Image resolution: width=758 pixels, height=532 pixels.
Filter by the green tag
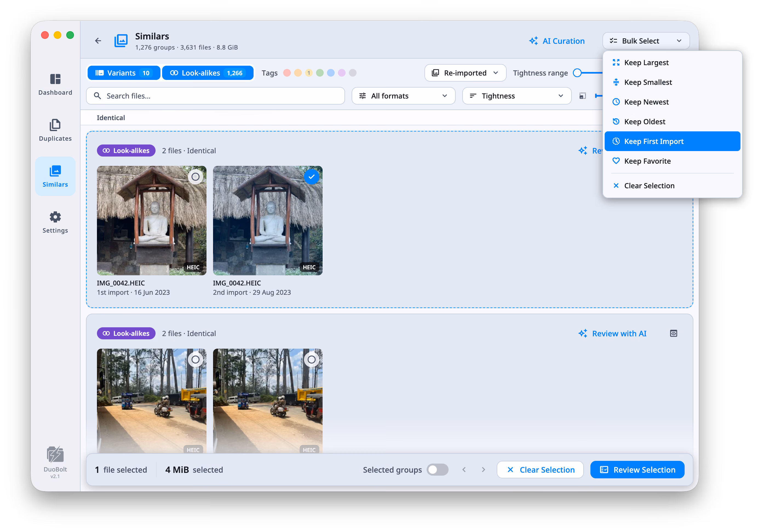click(x=320, y=73)
